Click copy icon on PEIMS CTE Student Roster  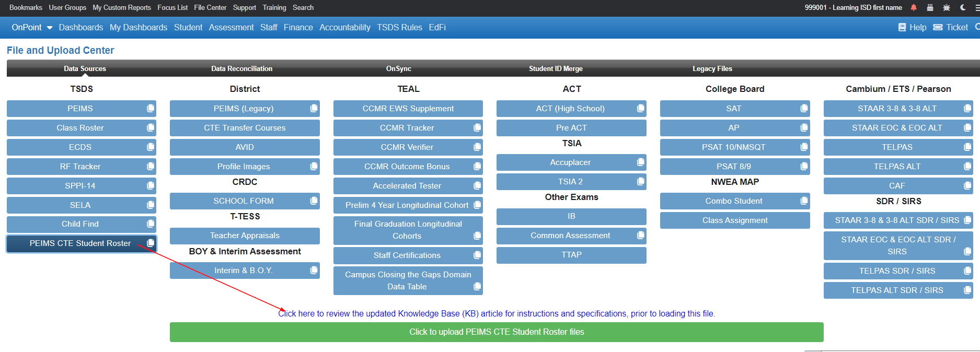pos(151,243)
